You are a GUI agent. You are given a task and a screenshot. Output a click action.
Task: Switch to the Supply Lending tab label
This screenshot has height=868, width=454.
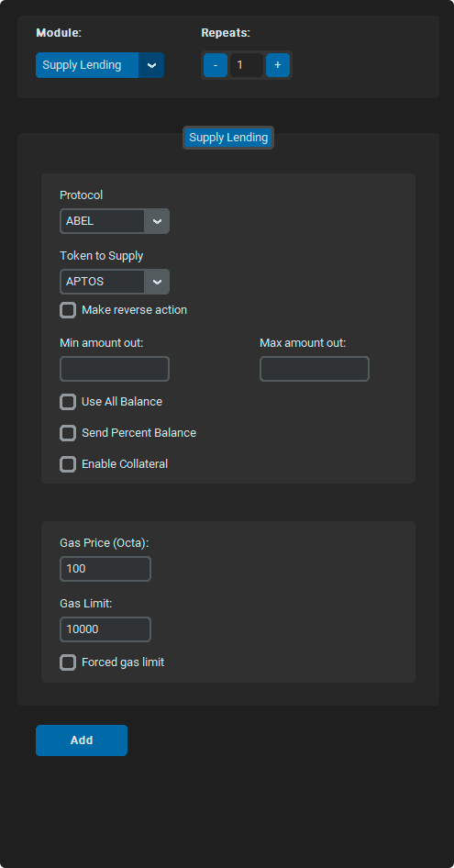pos(228,138)
